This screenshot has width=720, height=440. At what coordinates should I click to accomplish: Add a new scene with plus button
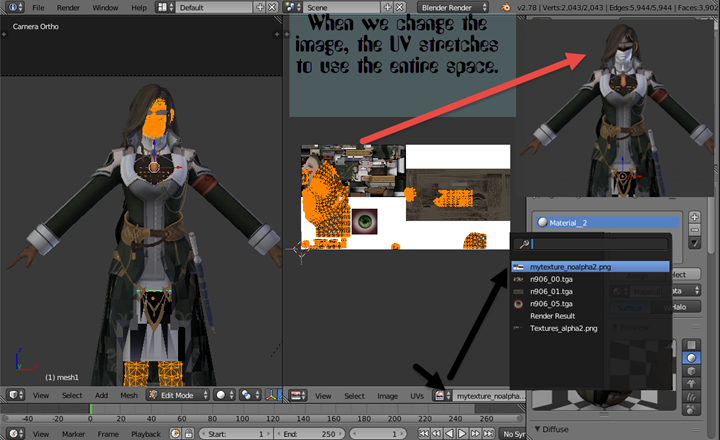pos(388,7)
